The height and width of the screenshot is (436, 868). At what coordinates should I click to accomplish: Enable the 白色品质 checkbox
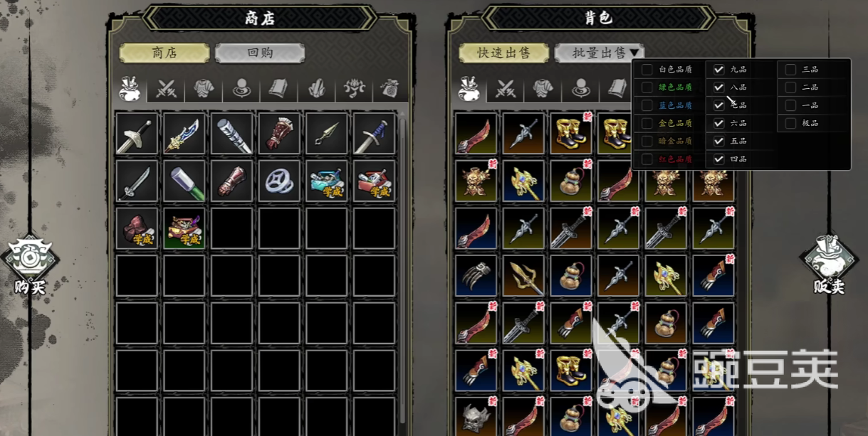[x=647, y=70]
